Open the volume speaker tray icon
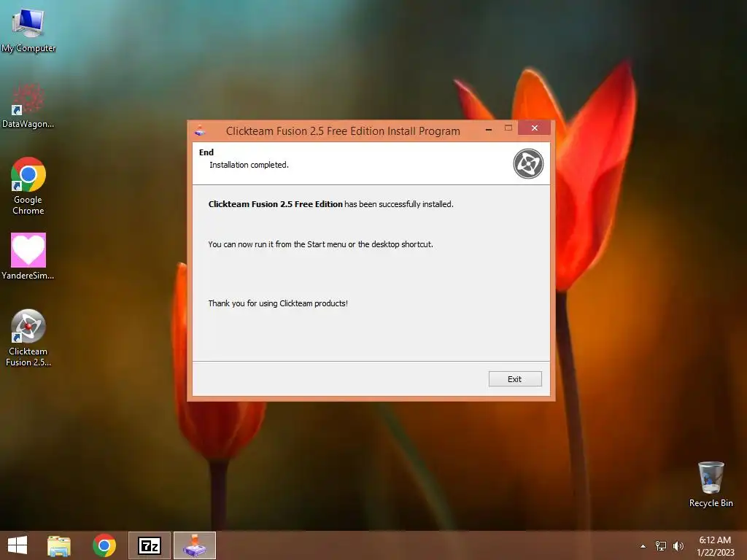The height and width of the screenshot is (560, 747). click(x=678, y=546)
